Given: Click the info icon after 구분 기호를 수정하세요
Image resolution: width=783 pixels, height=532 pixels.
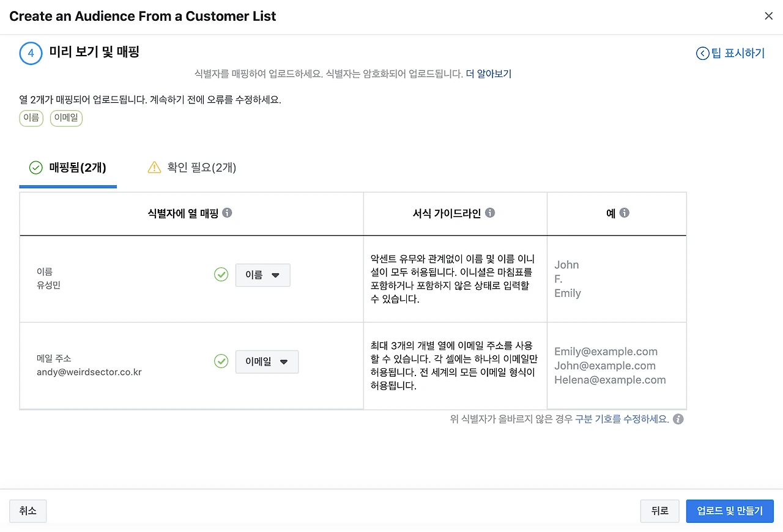Looking at the screenshot, I should 678,419.
